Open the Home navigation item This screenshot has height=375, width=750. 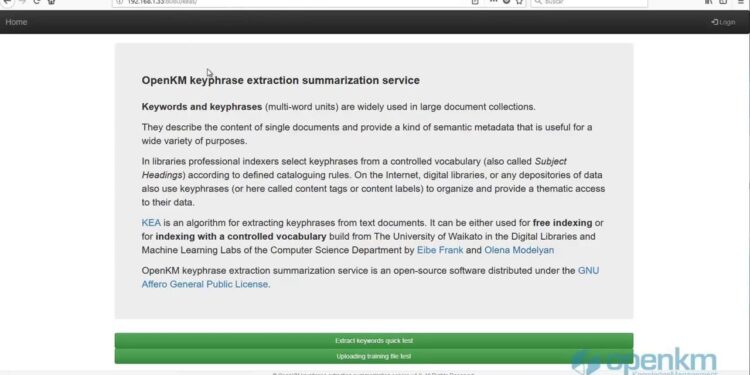[16, 22]
